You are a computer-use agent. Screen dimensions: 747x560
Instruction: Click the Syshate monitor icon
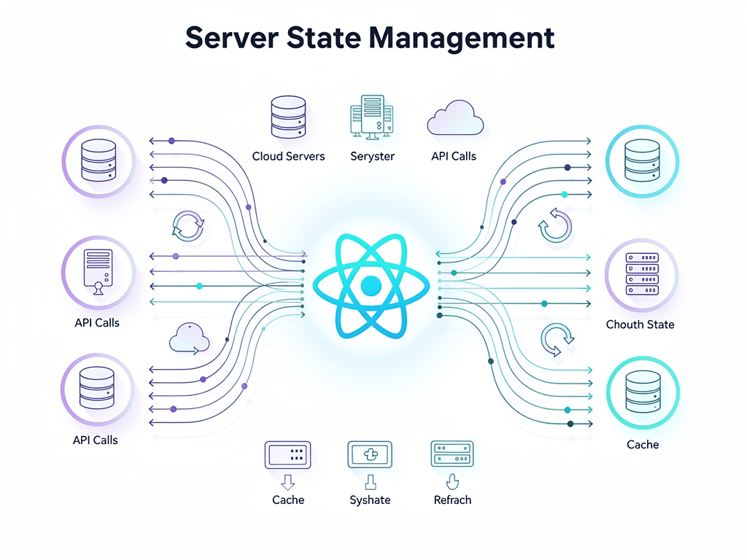[x=370, y=454]
